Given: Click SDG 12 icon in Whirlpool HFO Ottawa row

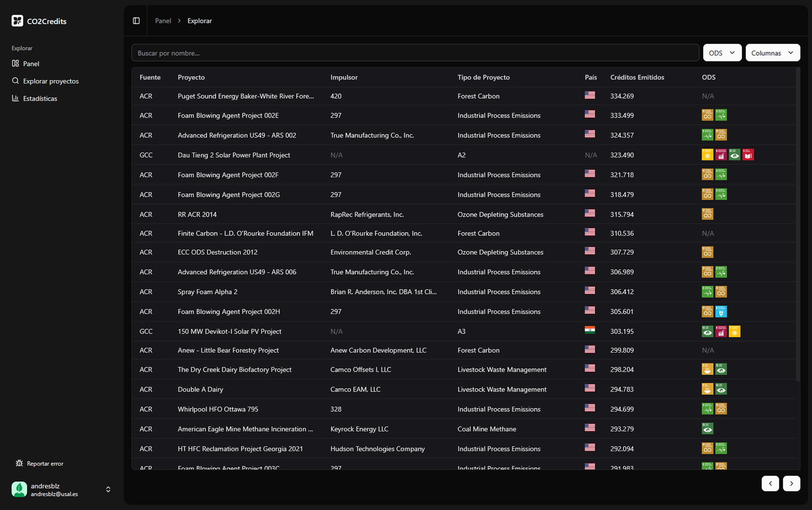Looking at the screenshot, I should [721, 409].
